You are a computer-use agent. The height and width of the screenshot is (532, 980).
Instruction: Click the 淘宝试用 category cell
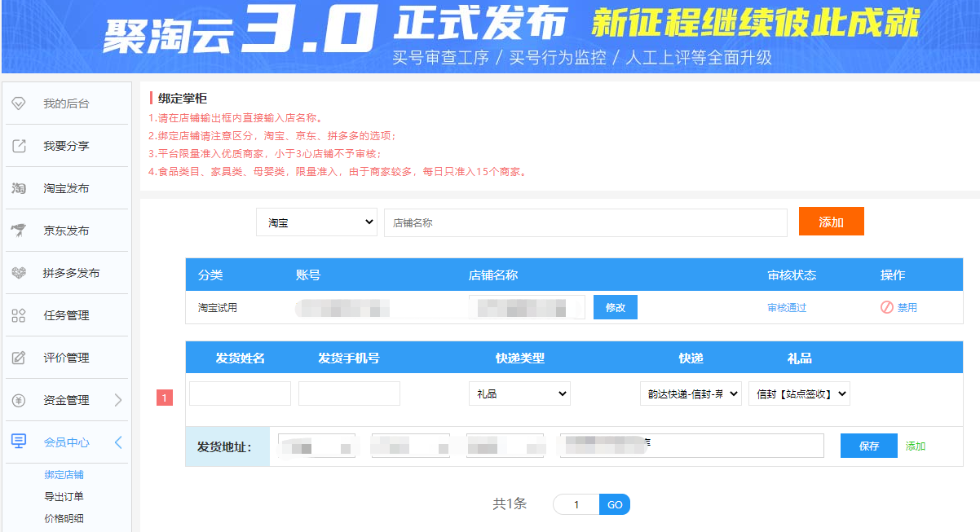(218, 308)
